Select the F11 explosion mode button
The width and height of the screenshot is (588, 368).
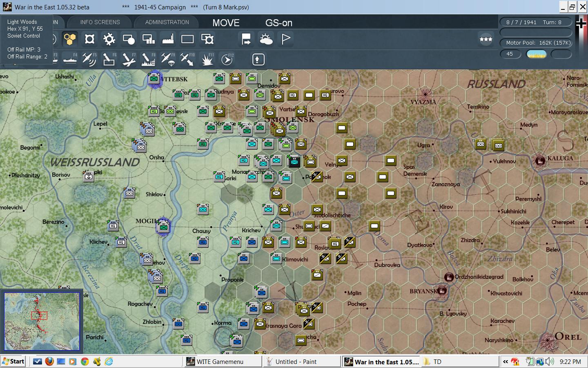(207, 60)
